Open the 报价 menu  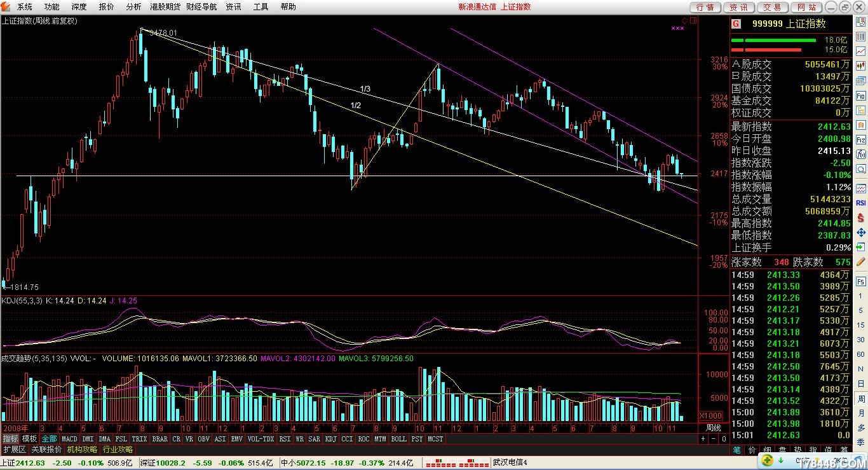tap(107, 7)
